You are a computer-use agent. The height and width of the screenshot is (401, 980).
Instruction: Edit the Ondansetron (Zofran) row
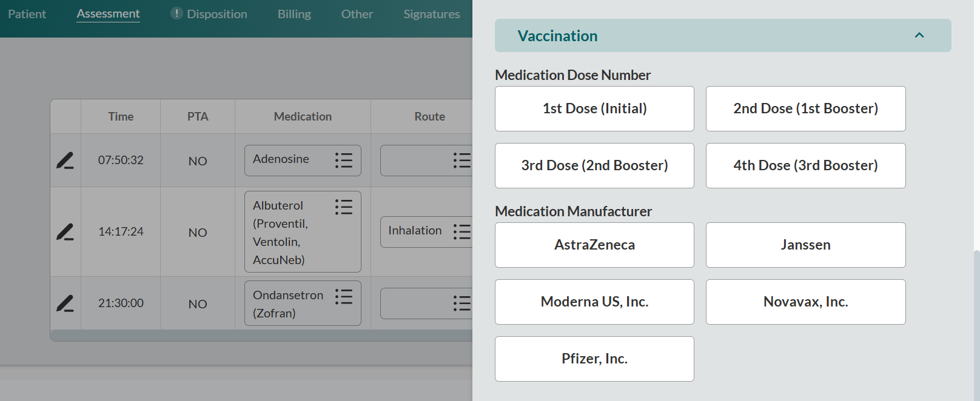pyautogui.click(x=65, y=303)
